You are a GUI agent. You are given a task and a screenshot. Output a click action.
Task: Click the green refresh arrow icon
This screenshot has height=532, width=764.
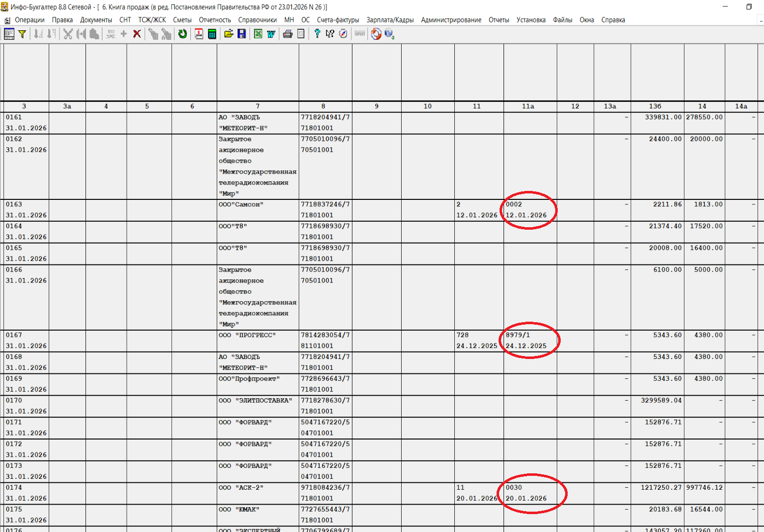pyautogui.click(x=182, y=34)
